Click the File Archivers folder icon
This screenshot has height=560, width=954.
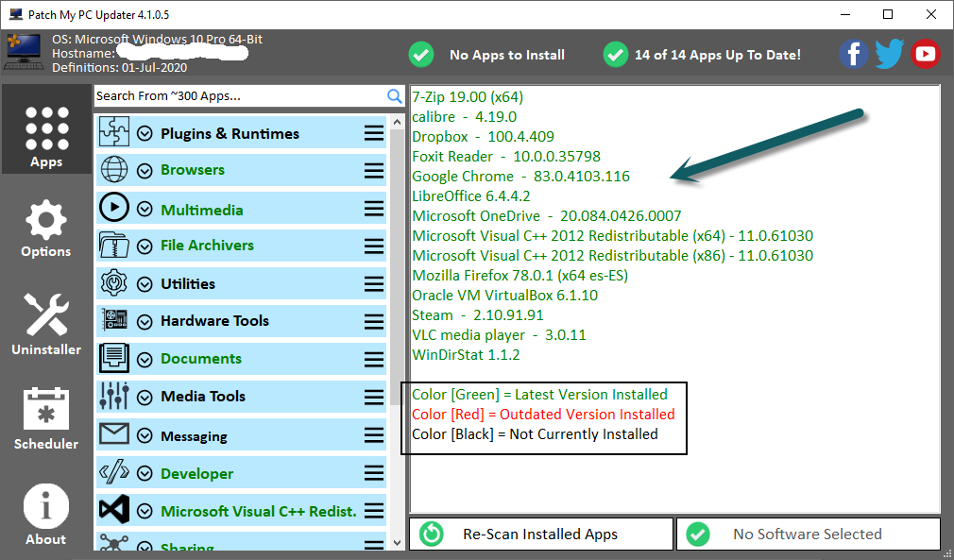point(113,245)
